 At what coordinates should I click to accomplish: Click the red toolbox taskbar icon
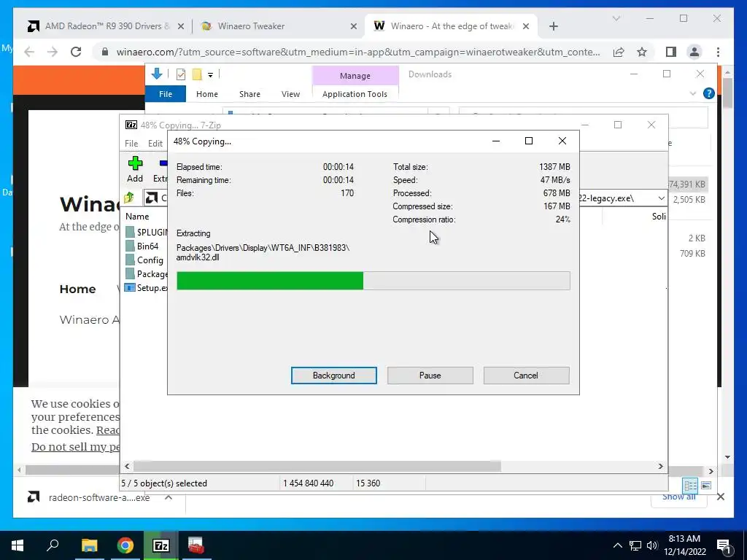tap(196, 545)
